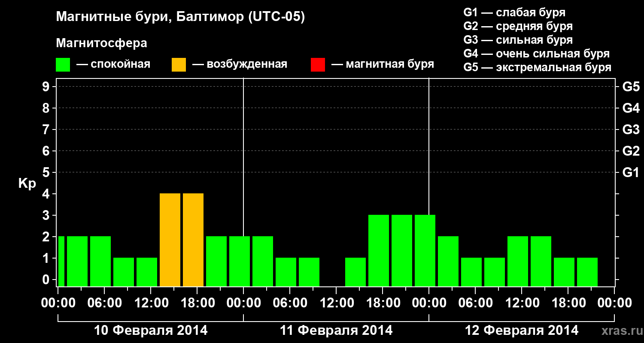This screenshot has height=343, width=644.
Task: Click the Kp 2 bar over 12:00 on 12 February
Action: click(x=518, y=261)
